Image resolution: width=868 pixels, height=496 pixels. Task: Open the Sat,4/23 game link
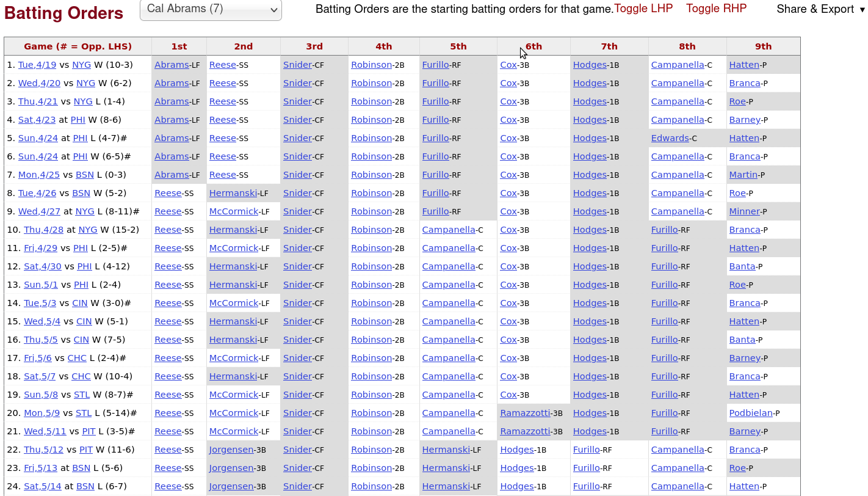click(37, 120)
